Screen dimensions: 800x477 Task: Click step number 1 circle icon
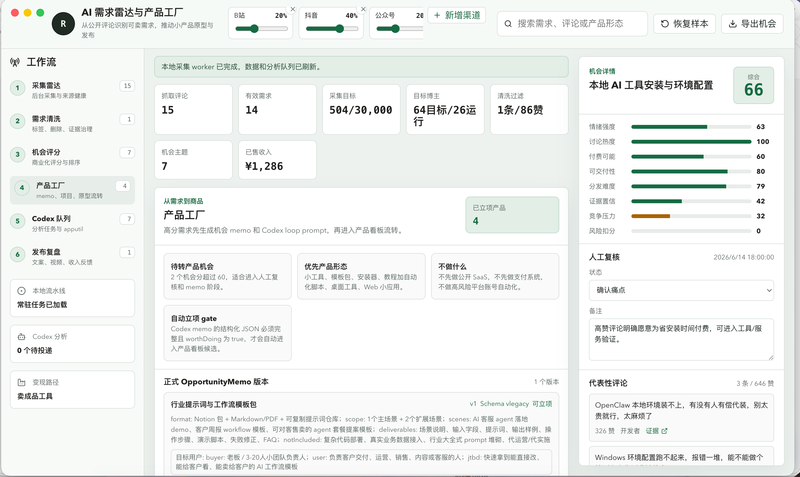pos(17,88)
